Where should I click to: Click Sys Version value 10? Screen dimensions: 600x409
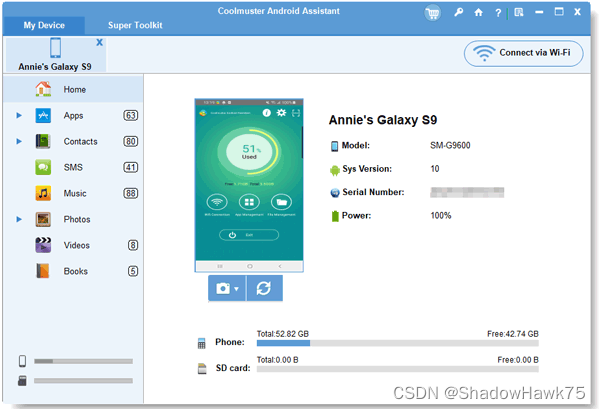point(435,169)
